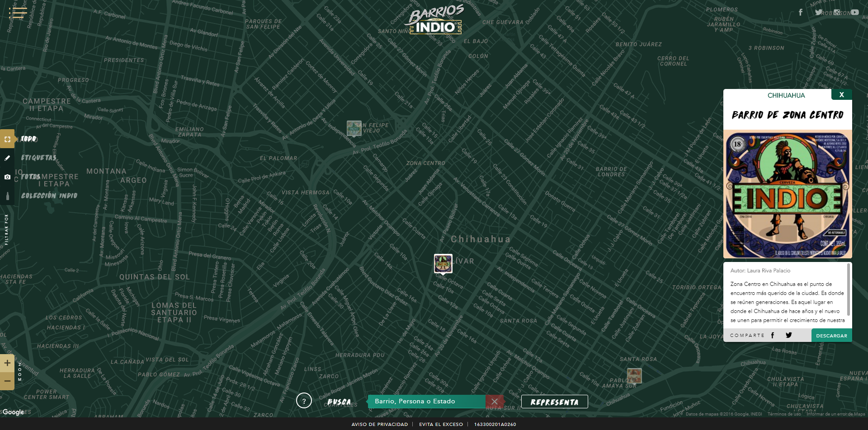Open the Instagram profile from header
Image resolution: width=868 pixels, height=430 pixels.
[x=837, y=12]
